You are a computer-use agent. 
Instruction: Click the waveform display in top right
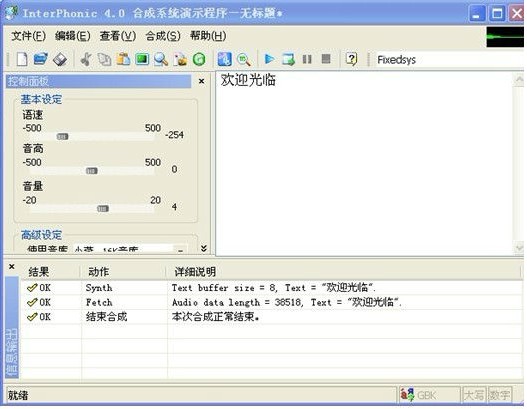coord(505,37)
